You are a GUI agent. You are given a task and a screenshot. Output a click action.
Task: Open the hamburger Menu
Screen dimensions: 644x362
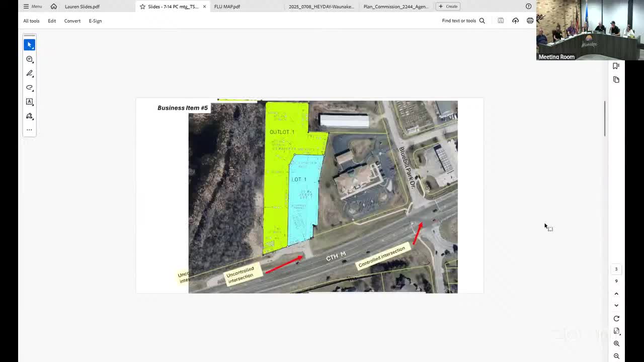point(33,7)
